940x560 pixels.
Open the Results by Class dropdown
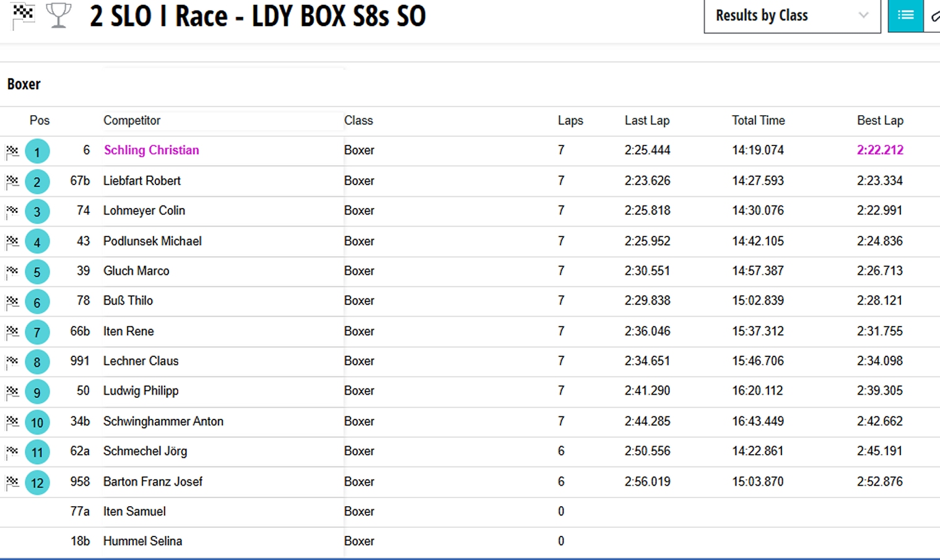pyautogui.click(x=792, y=15)
